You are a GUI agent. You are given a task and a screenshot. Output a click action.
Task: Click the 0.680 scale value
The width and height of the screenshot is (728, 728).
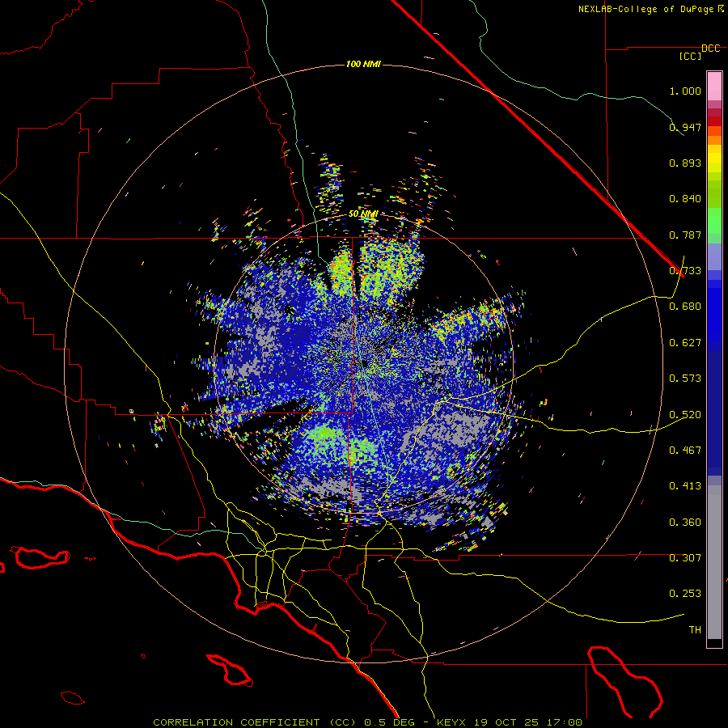pos(685,307)
